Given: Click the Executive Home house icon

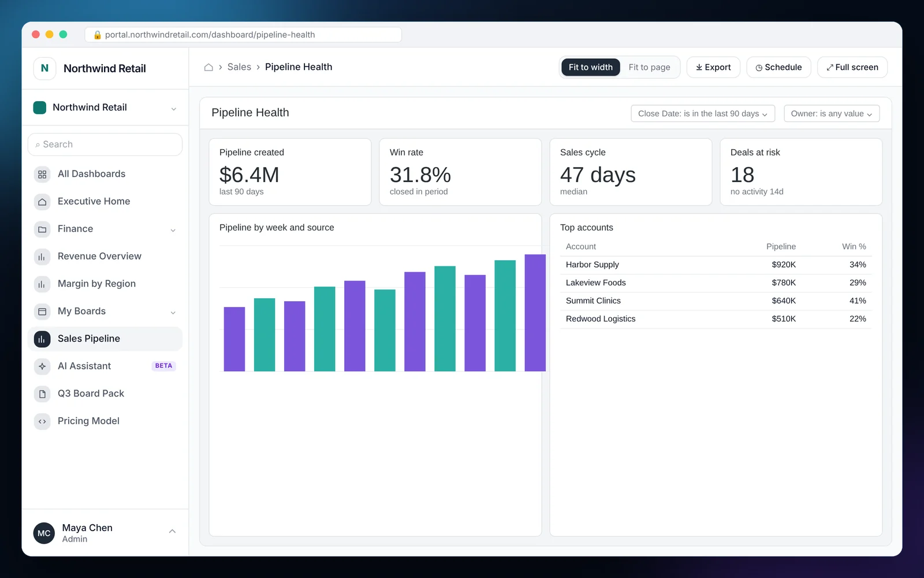Looking at the screenshot, I should tap(42, 202).
